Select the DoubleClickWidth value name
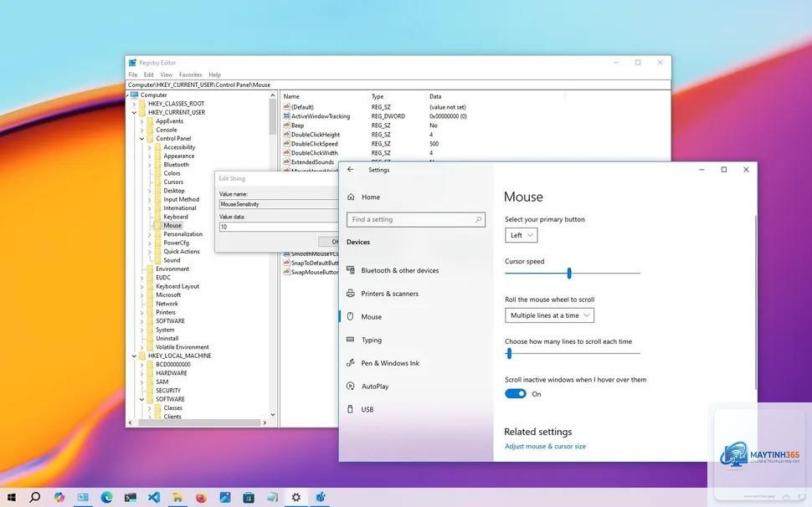Image resolution: width=812 pixels, height=507 pixels. (x=315, y=153)
